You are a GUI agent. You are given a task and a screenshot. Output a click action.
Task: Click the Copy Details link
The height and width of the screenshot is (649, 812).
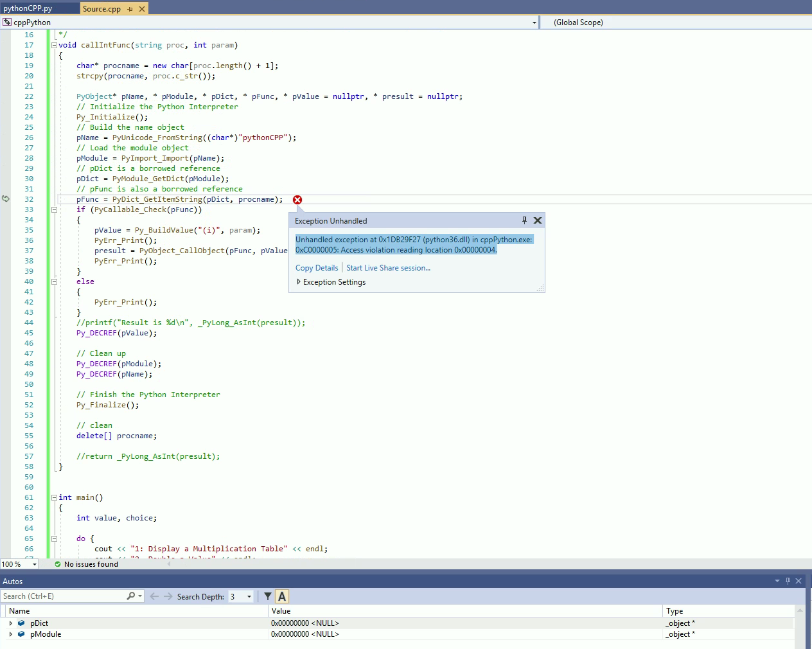(317, 268)
